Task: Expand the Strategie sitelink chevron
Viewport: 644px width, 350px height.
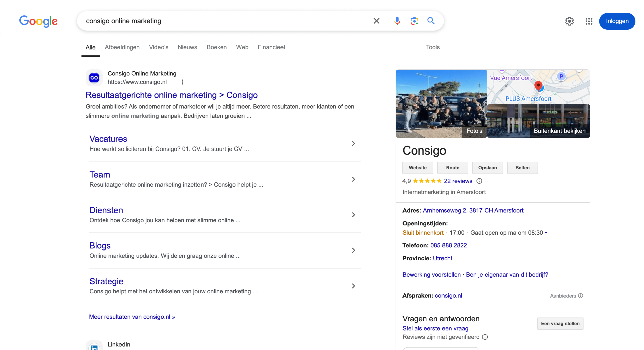Action: [353, 286]
